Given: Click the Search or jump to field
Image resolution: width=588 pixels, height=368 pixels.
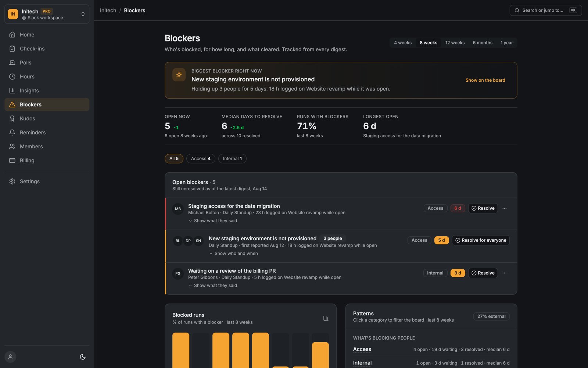Looking at the screenshot, I should (x=545, y=10).
